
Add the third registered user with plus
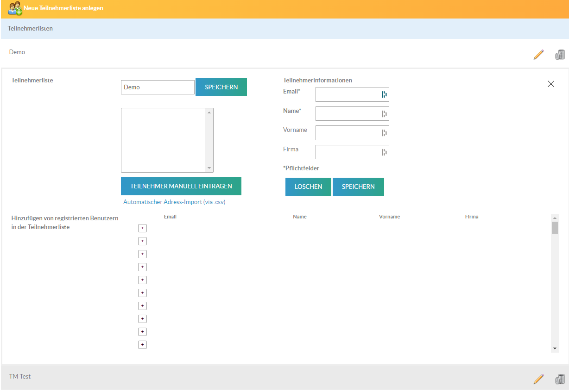pos(143,254)
